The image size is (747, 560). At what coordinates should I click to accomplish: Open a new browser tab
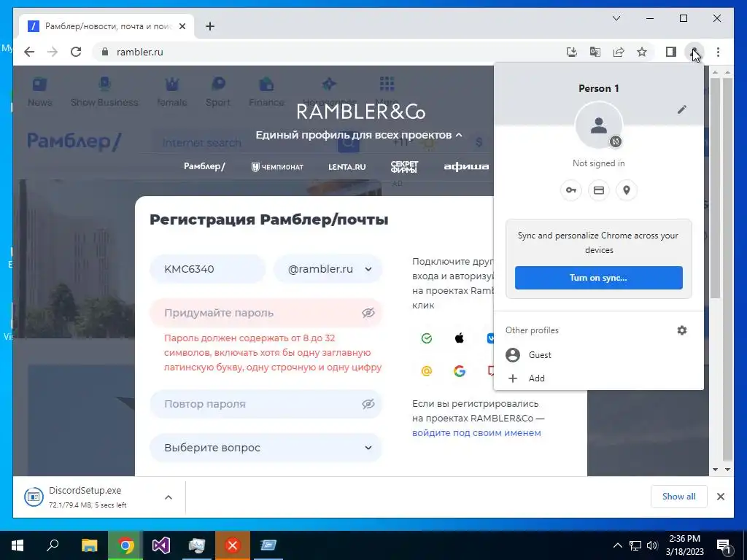(210, 26)
